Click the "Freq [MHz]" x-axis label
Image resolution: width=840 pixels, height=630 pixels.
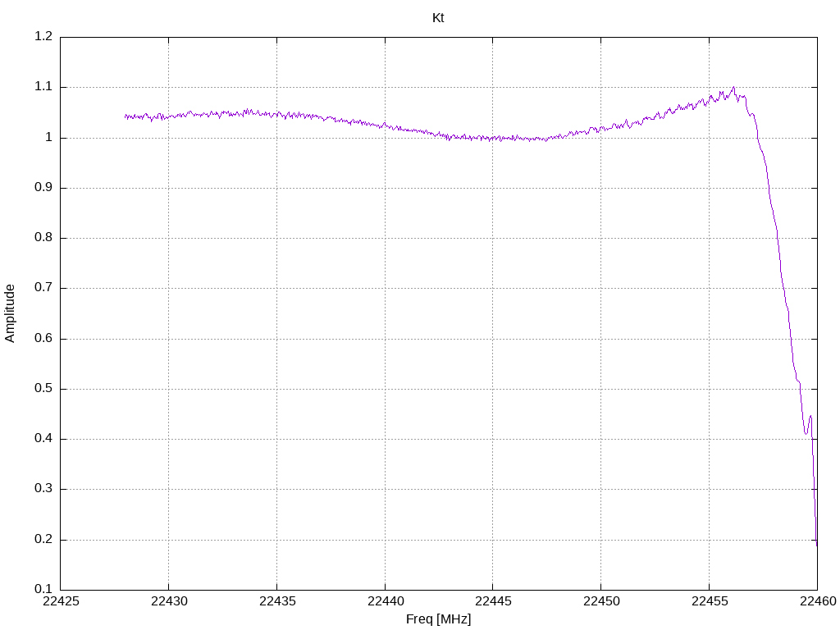tap(438, 619)
